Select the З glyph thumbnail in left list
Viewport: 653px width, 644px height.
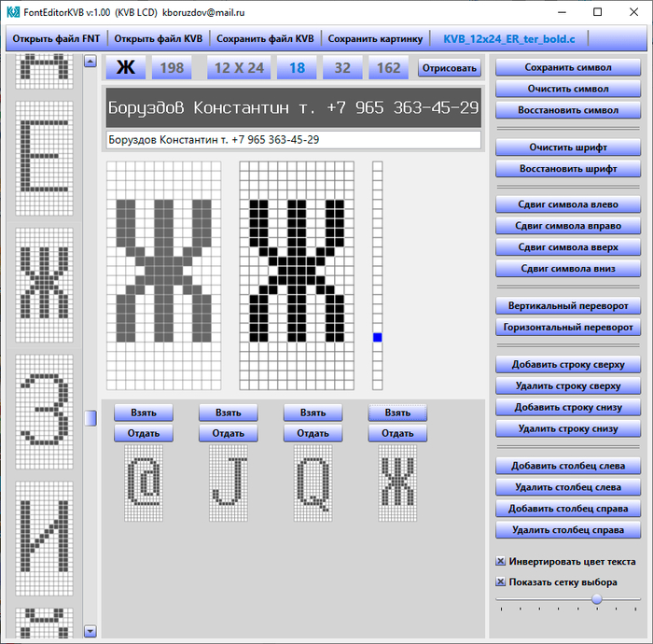click(44, 412)
